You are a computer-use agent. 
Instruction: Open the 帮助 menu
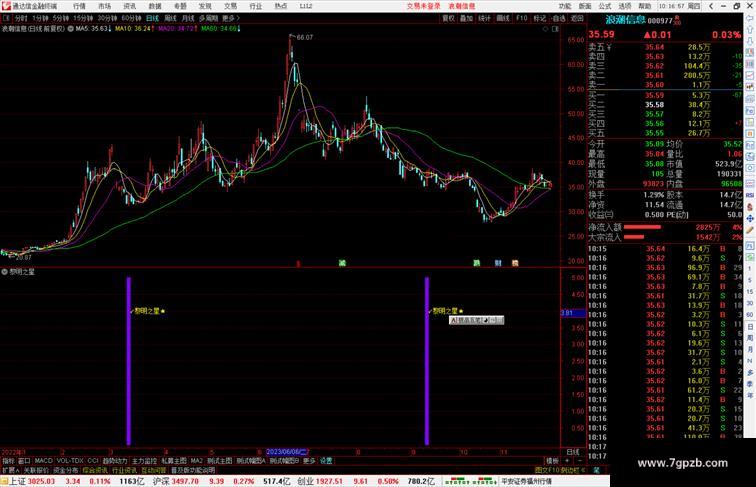645,6
